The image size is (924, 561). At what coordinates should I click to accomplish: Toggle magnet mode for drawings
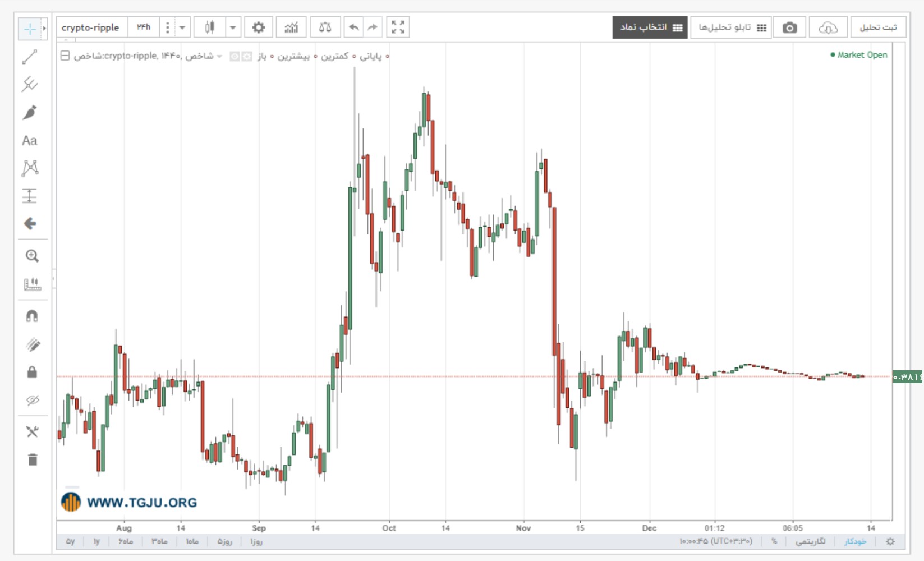click(x=32, y=316)
